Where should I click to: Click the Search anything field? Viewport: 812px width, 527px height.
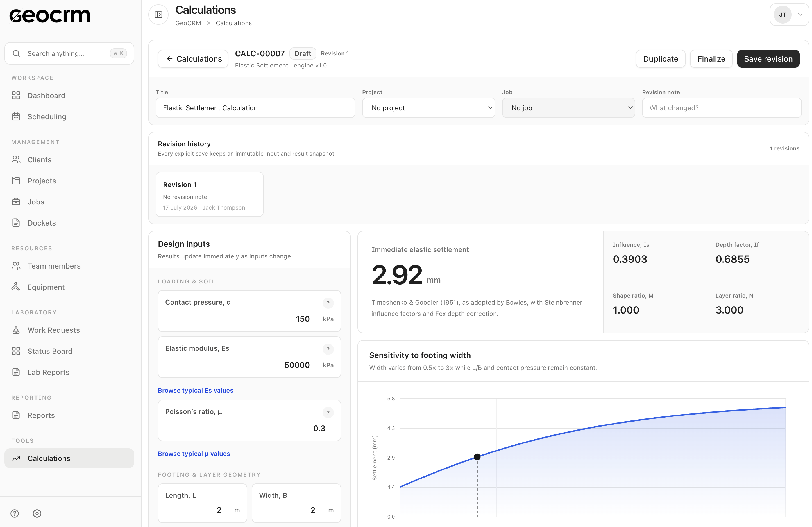[x=69, y=54]
